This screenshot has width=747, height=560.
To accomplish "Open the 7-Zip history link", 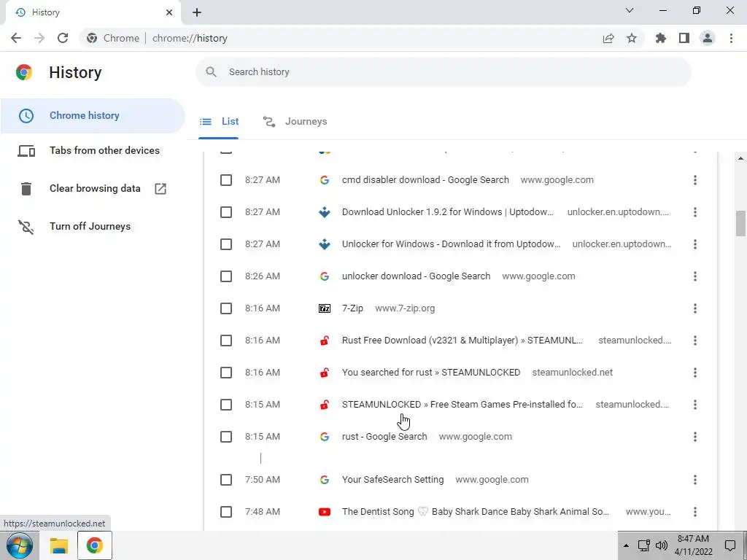I will 352,308.
